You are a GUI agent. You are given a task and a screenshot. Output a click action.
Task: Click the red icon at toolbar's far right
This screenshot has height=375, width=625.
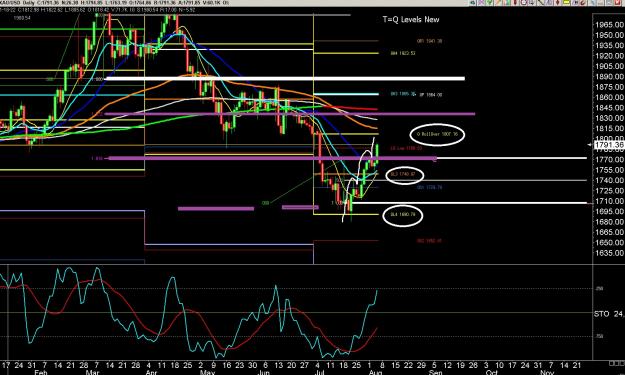click(617, 2)
